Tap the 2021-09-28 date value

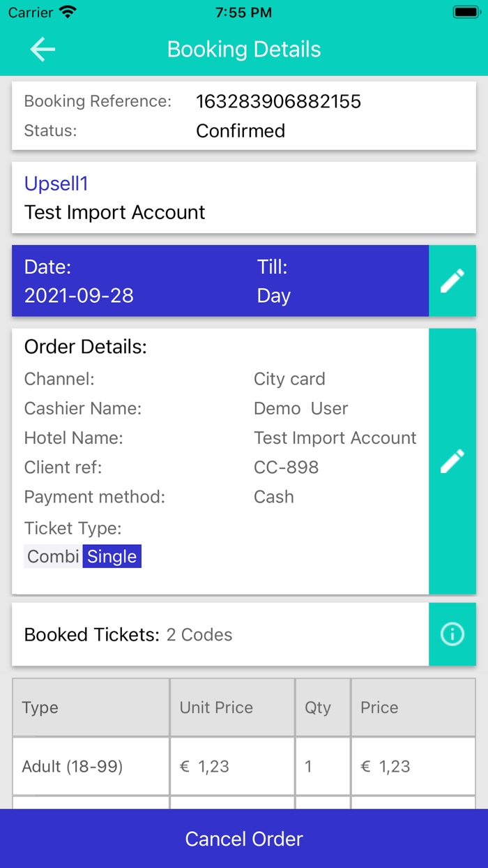tap(79, 295)
